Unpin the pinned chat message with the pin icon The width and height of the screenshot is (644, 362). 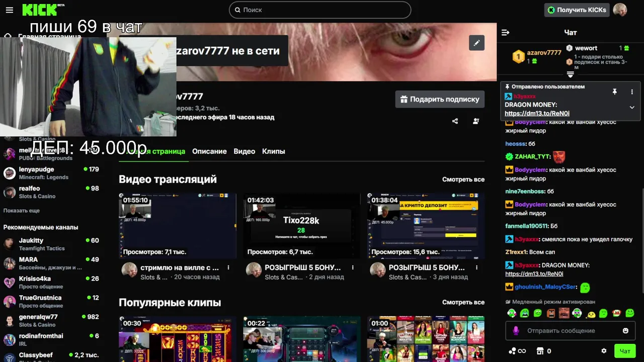[614, 92]
